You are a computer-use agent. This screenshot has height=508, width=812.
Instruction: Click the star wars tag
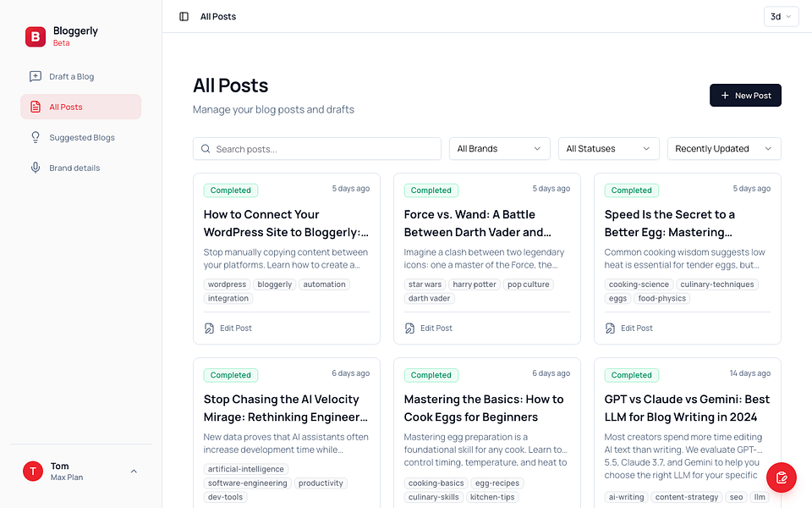[x=425, y=284]
